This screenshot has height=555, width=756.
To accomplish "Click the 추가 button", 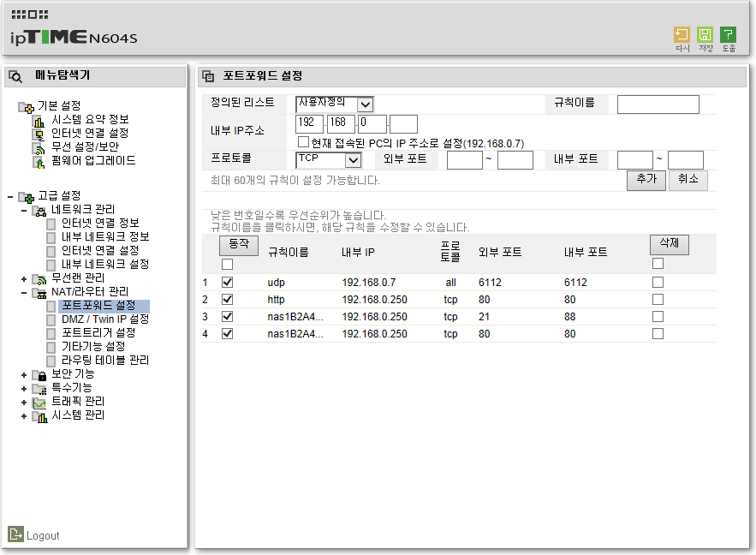I will [646, 181].
